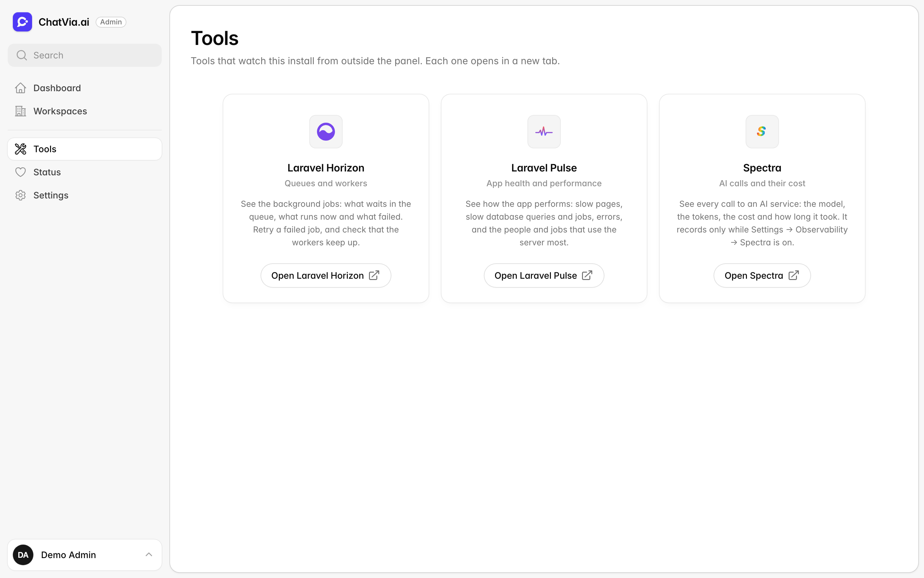Screen dimensions: 924x578
Task: Focus the Search input field
Action: click(x=85, y=55)
